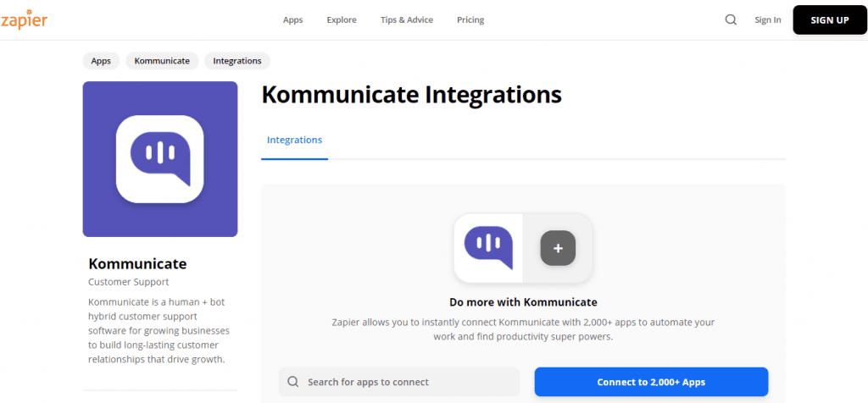Click the SIGN UP button
The height and width of the screenshot is (403, 868).
pos(830,20)
